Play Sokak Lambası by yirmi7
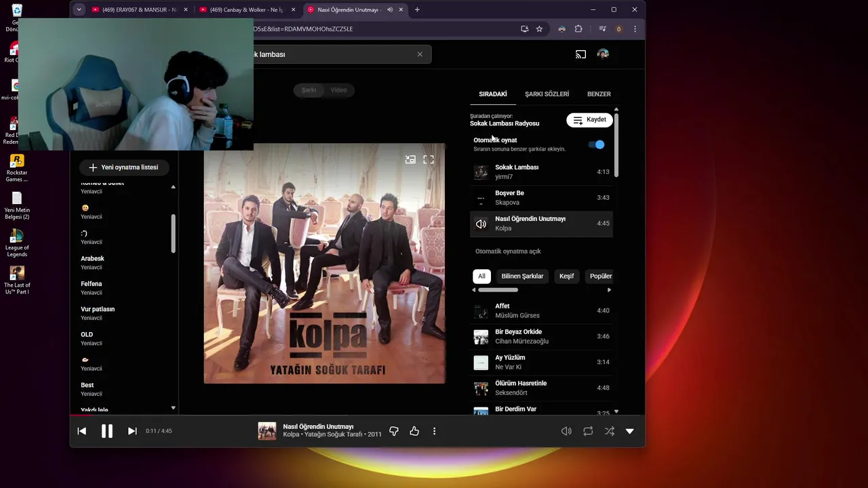Screen dimensions: 868x488 pyautogui.click(x=541, y=172)
